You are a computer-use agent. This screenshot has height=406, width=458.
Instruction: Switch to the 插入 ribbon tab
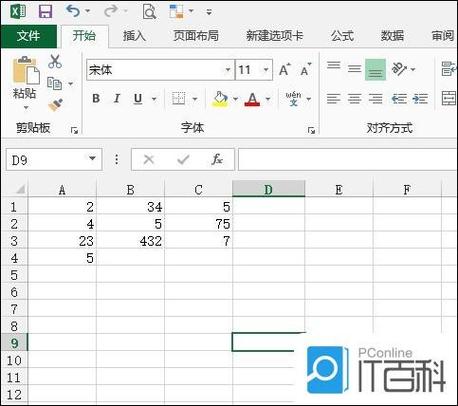pos(134,36)
